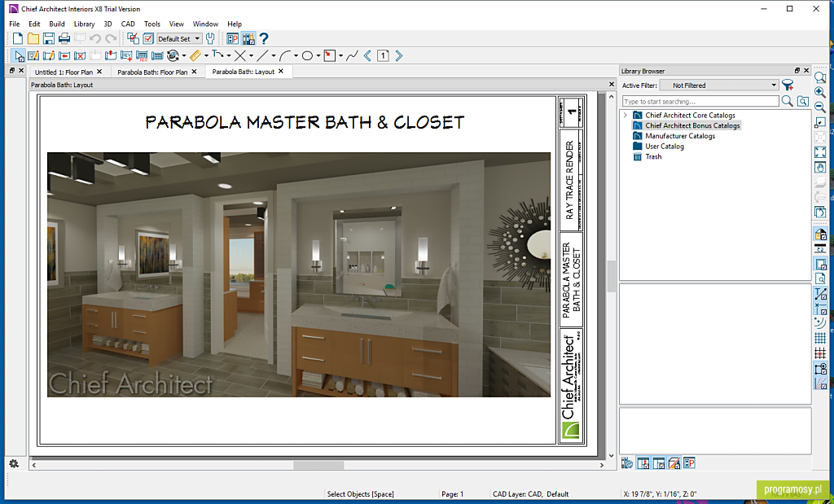Toggle library preview pane icon
This screenshot has height=504, width=834.
pos(674,463)
